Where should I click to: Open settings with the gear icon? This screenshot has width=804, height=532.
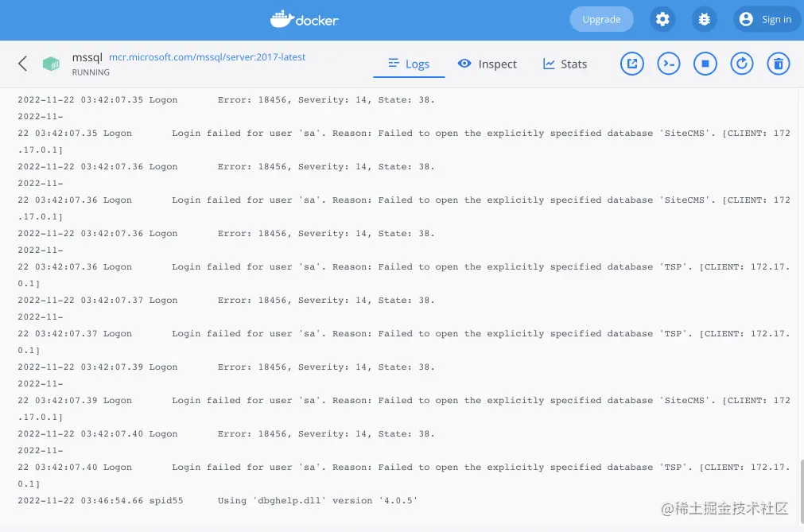662,19
